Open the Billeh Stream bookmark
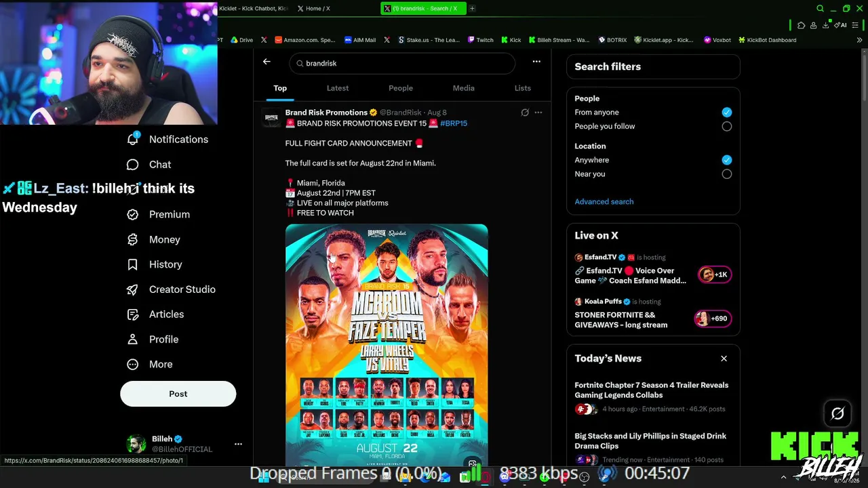Viewport: 868px width, 488px height. pos(559,40)
